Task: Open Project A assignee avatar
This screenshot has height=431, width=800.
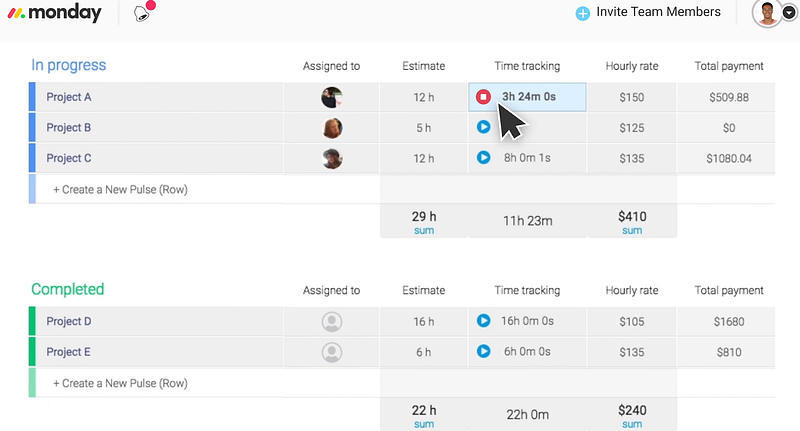Action: click(x=332, y=97)
